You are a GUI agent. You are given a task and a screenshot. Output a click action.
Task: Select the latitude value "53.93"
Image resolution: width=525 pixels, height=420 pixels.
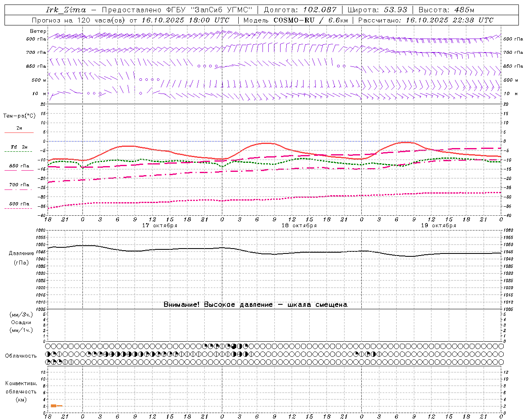(395, 10)
